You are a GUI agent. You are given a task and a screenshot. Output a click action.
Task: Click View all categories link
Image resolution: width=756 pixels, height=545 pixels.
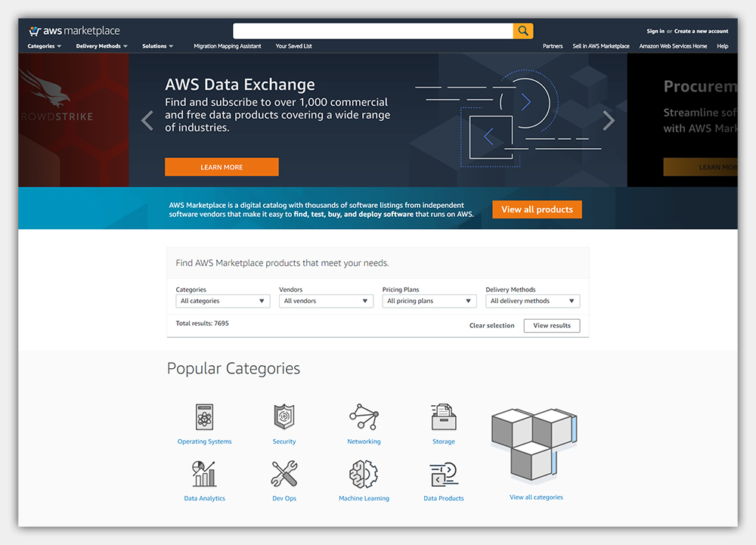click(536, 497)
